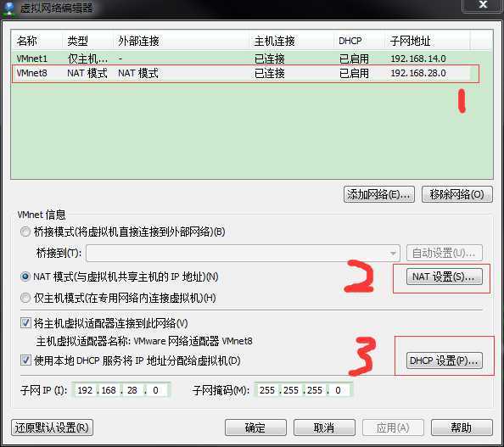
Task: Click 移除网络(O) button
Action: coord(456,194)
